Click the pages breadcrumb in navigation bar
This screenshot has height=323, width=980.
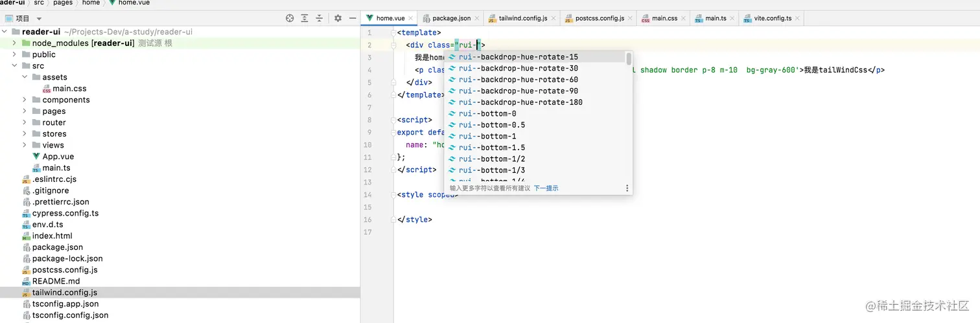pyautogui.click(x=63, y=3)
